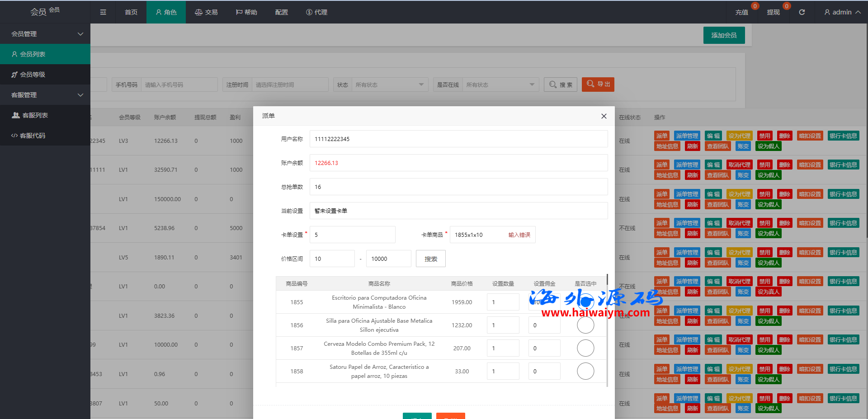Open 客服列表 in the sidebar
The height and width of the screenshot is (419, 868).
click(35, 115)
